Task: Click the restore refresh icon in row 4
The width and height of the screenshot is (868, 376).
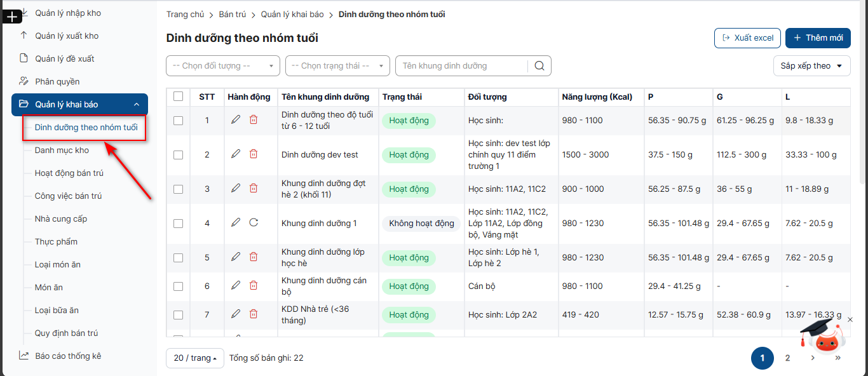Action: pos(254,222)
